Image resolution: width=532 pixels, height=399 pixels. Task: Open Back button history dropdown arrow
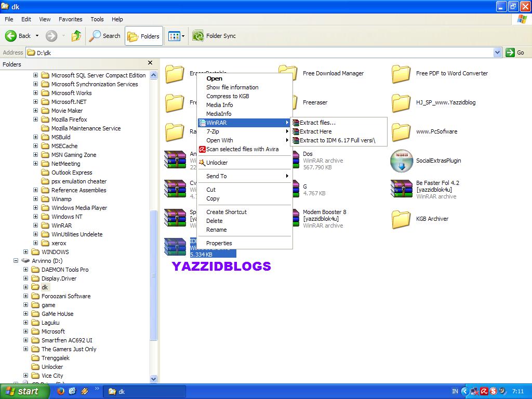[37, 36]
